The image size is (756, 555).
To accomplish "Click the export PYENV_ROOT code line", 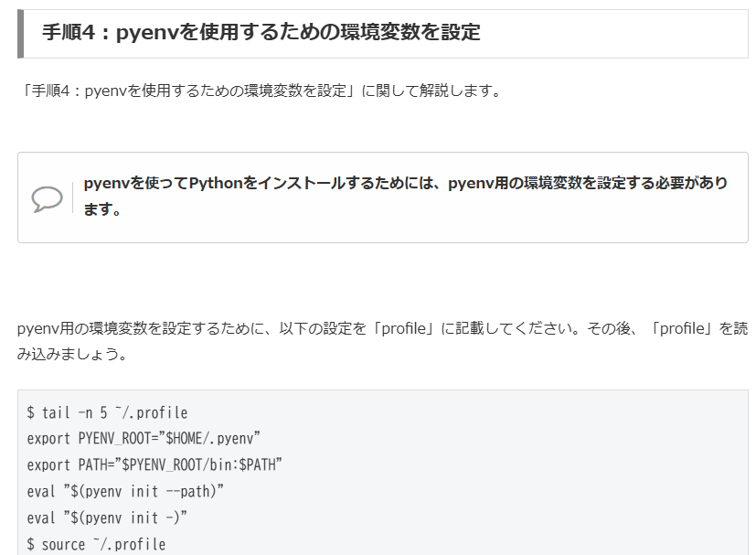I will tap(144, 439).
